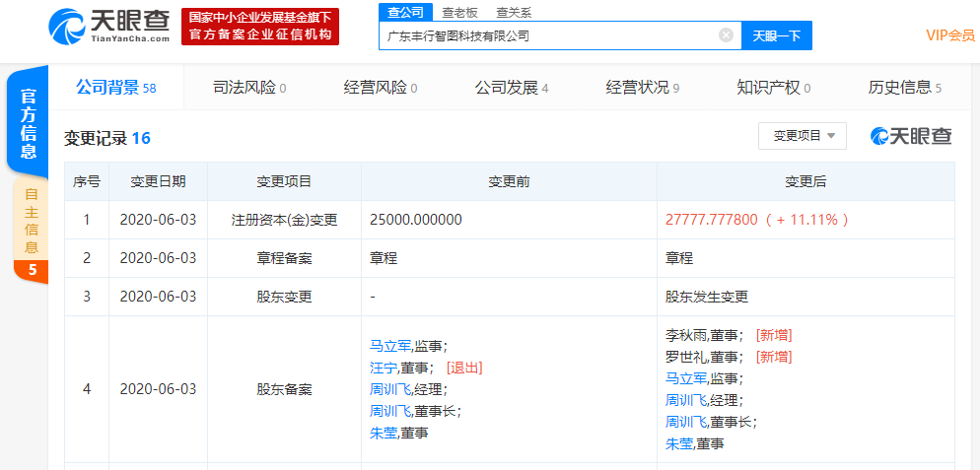Open the VIP会员 link

[949, 35]
